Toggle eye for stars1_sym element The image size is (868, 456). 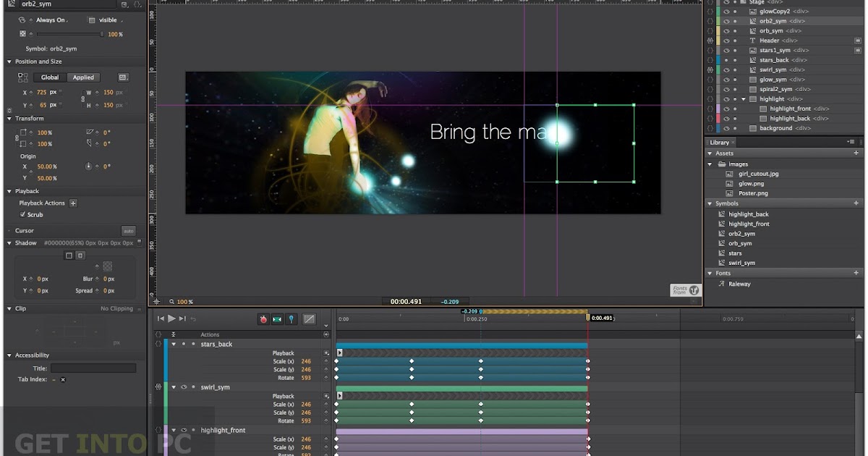(x=726, y=51)
